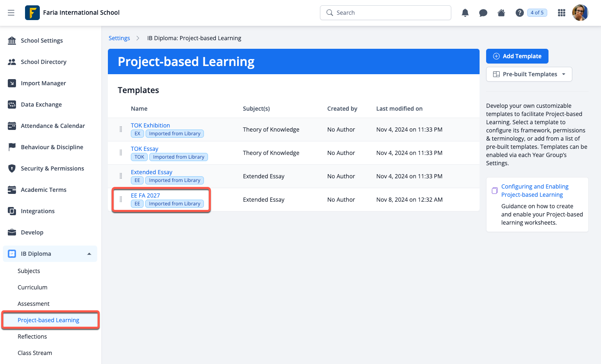Image resolution: width=601 pixels, height=364 pixels.
Task: Open Security & Permissions settings
Action: click(x=52, y=168)
